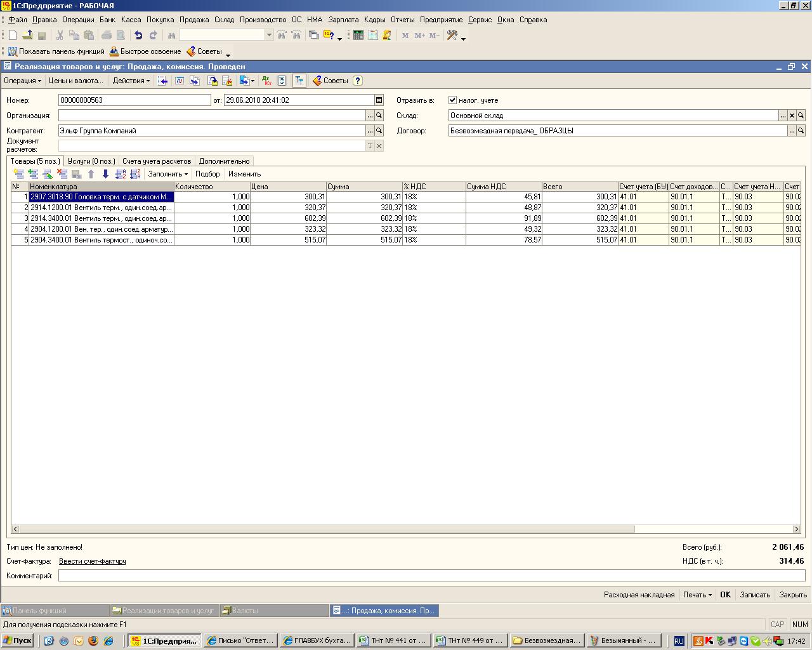Open the calendar icon in main toolbar
812x650 pixels.
click(373, 36)
